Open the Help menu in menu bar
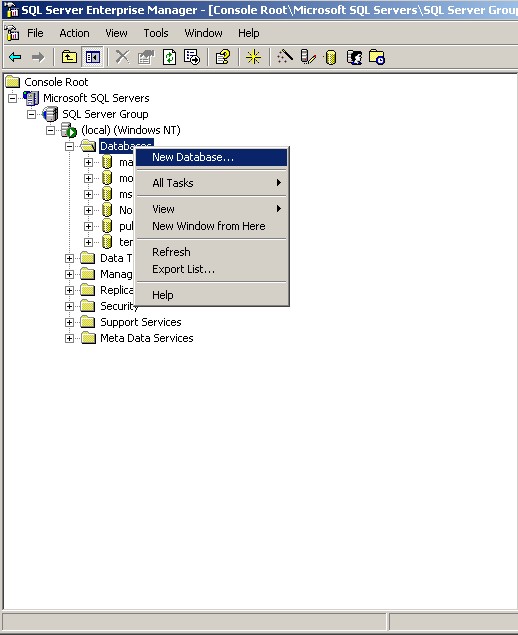 click(x=249, y=33)
